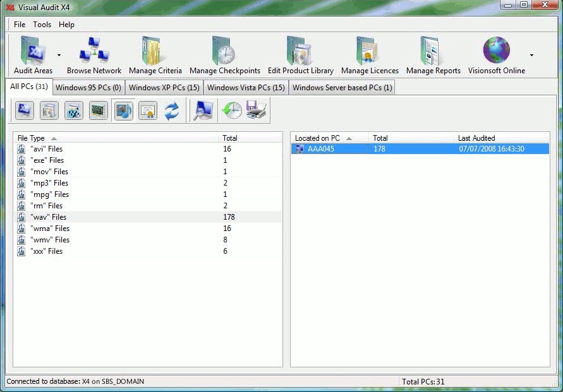Click the Total PCs:31 status text
The width and height of the screenshot is (563, 392).
(423, 382)
